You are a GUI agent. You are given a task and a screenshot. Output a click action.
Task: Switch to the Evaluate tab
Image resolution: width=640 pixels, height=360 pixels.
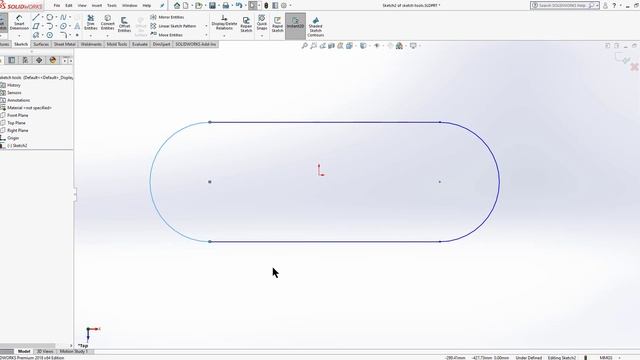(140, 44)
